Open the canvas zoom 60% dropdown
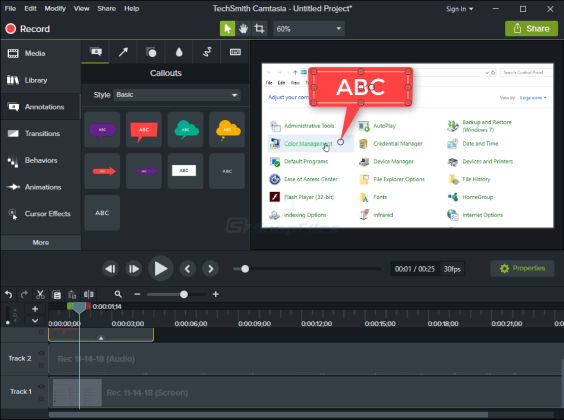Screen dimensions: 564x420 tap(309, 28)
